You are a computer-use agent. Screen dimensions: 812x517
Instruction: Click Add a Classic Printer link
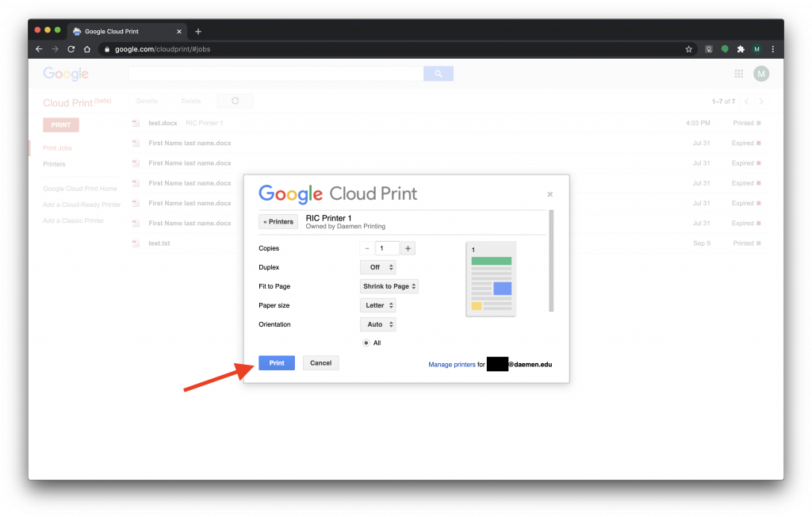tap(74, 220)
